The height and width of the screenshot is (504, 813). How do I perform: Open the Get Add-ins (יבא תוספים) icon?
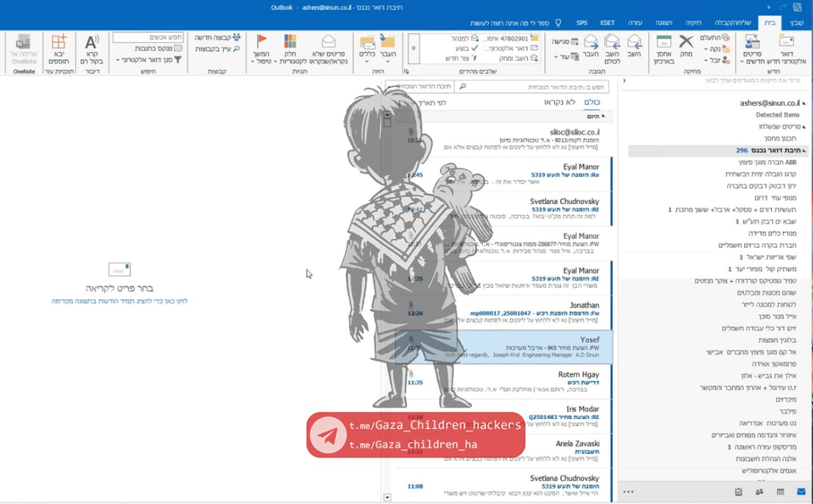[x=58, y=43]
